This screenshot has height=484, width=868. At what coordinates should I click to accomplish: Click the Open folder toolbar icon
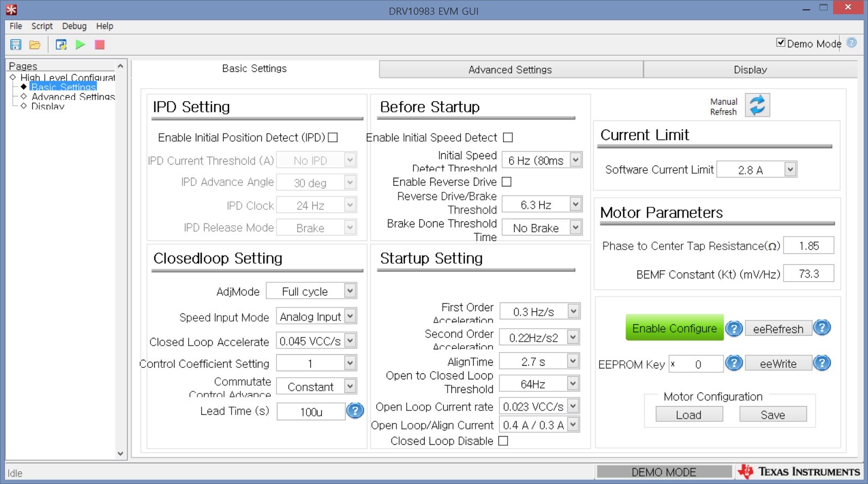point(35,45)
